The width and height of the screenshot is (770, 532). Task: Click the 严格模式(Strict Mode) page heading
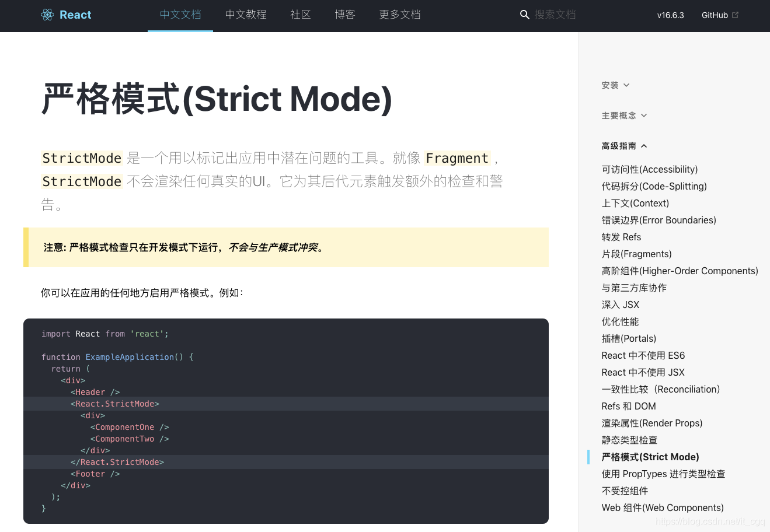pos(217,99)
